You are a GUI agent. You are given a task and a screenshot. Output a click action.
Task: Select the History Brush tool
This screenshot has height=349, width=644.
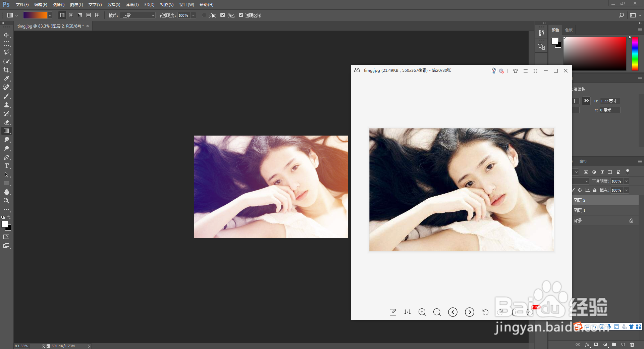coord(6,113)
